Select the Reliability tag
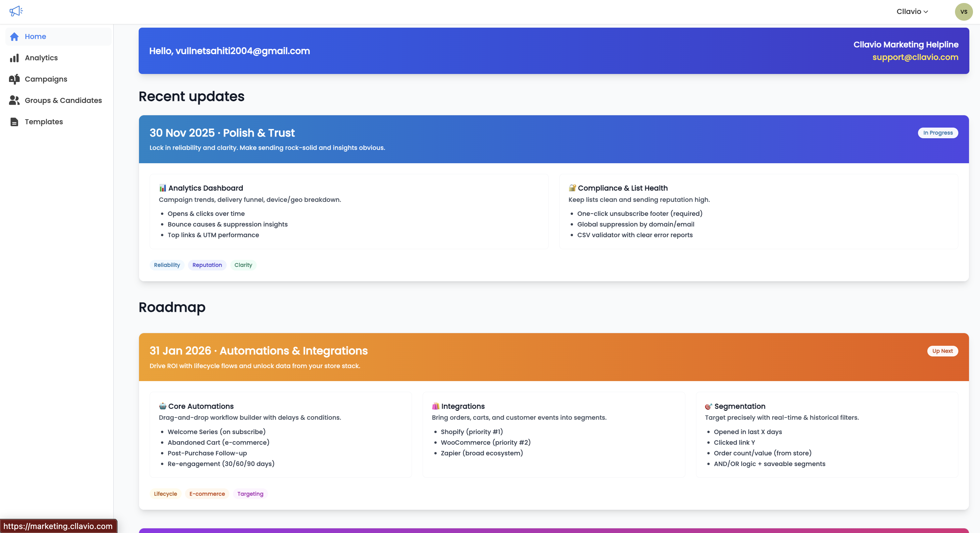The width and height of the screenshot is (980, 533). point(167,265)
